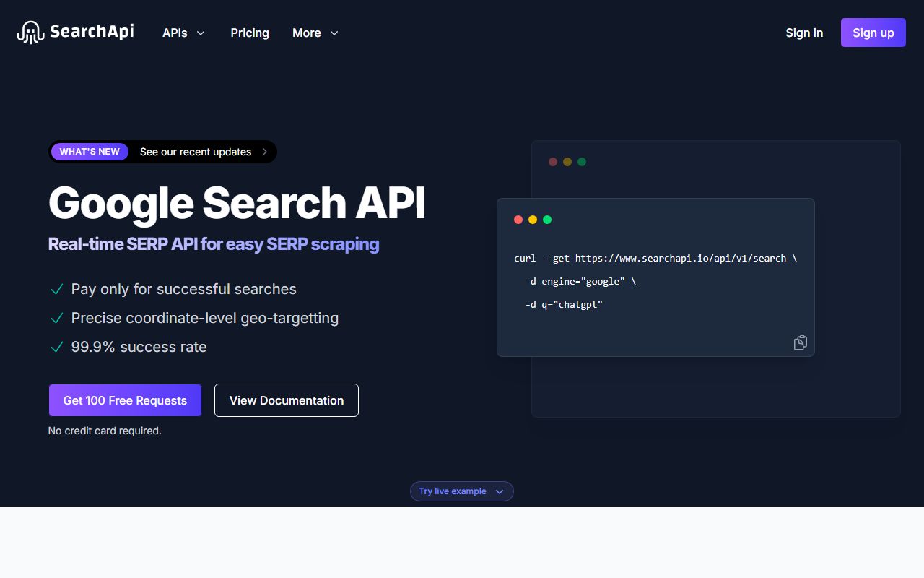The width and height of the screenshot is (924, 578).
Task: Click Get 100 Free Requests button
Action: coord(125,400)
